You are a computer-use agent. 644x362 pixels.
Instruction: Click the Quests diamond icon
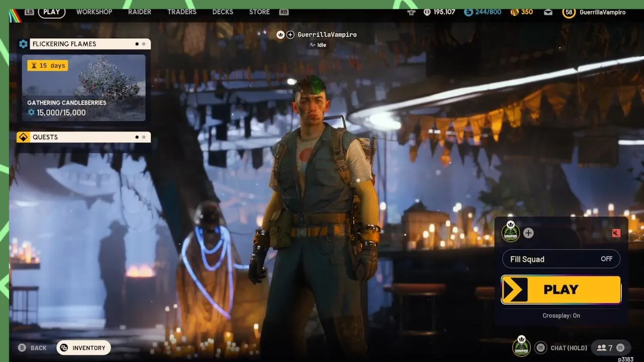(x=23, y=137)
